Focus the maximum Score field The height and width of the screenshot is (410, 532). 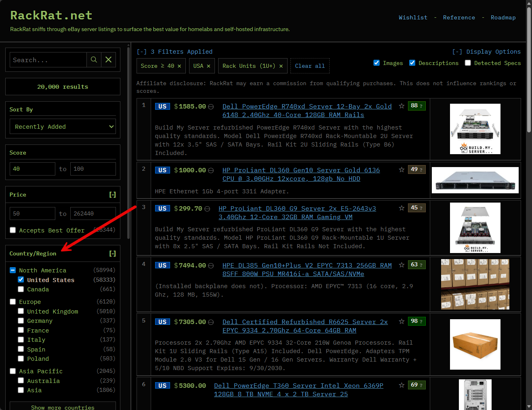pos(93,169)
